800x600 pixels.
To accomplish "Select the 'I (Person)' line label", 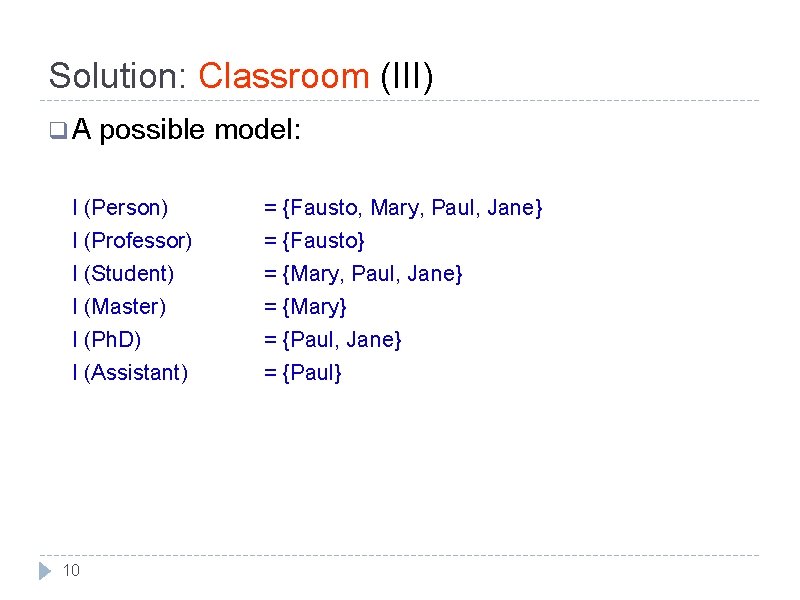I will click(120, 208).
